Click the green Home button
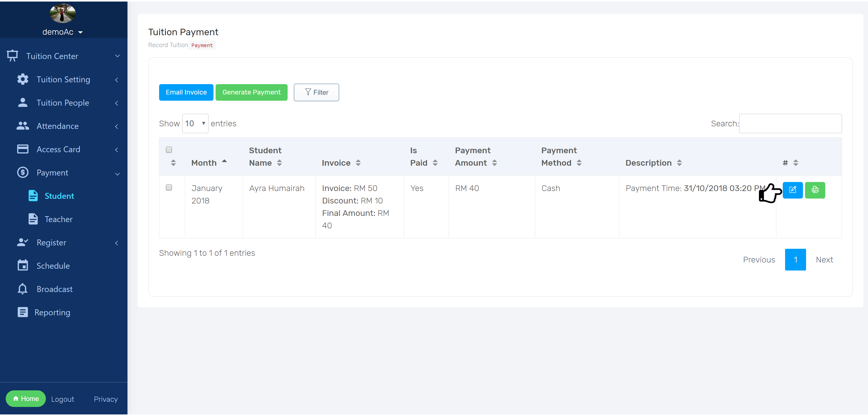The width and height of the screenshot is (868, 416). point(26,398)
